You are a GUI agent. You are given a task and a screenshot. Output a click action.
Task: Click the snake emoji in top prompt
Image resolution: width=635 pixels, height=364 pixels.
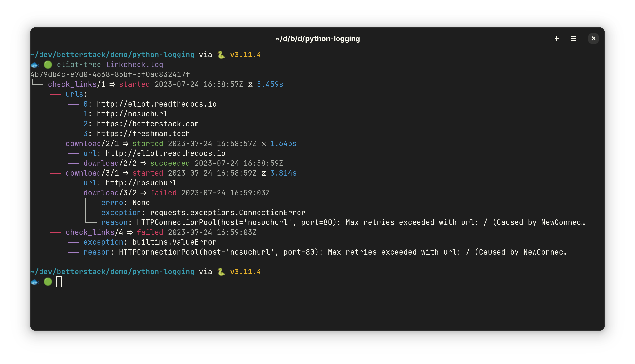tap(221, 55)
